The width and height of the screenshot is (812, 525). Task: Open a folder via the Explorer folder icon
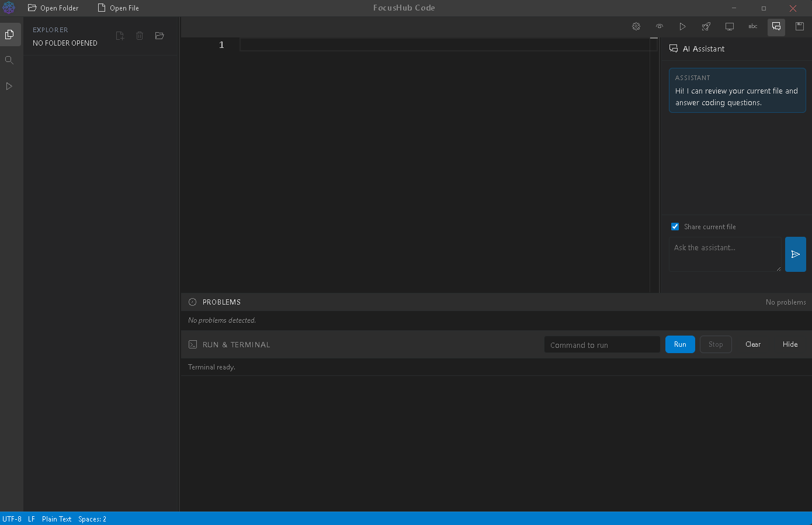[x=159, y=36]
